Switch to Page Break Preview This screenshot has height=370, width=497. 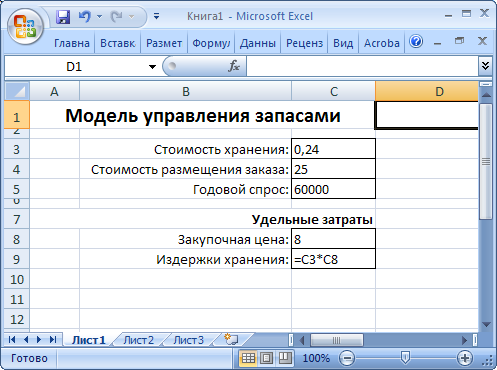pyautogui.click(x=285, y=358)
